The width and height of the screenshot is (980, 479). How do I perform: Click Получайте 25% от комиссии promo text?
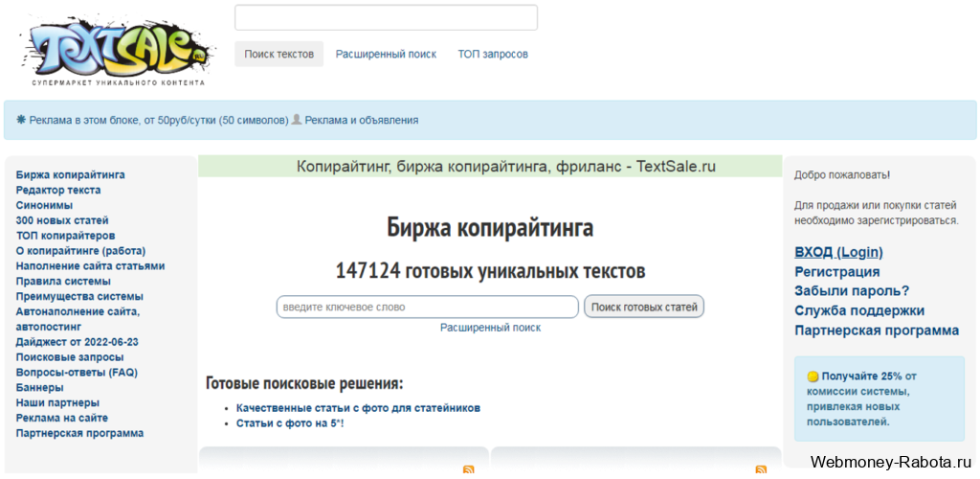point(861,399)
